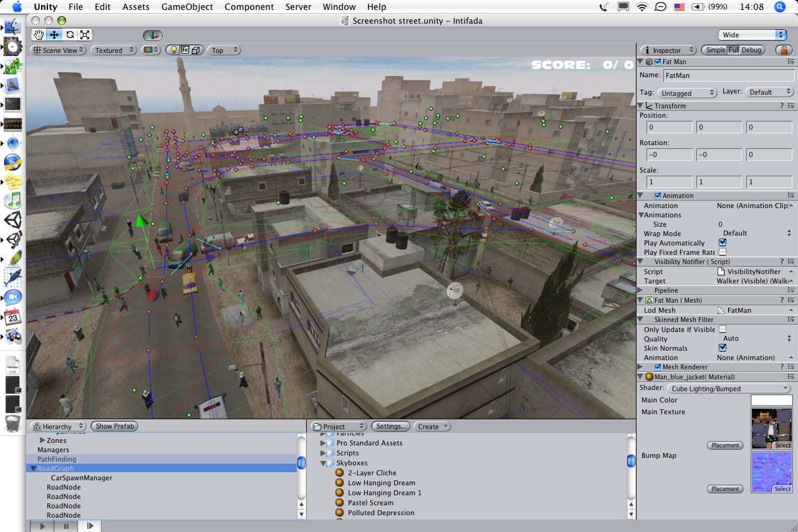
Task: Select the Scale tool in toolbar
Action: (x=85, y=35)
